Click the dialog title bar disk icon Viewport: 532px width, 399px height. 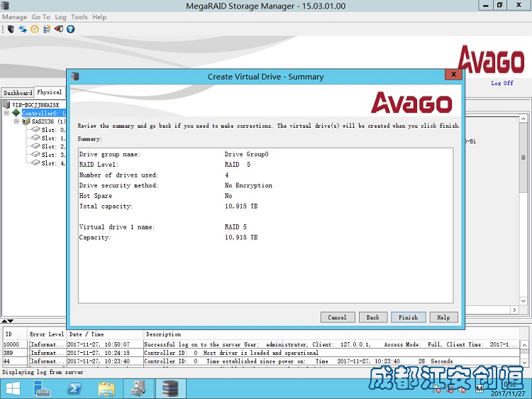point(75,77)
